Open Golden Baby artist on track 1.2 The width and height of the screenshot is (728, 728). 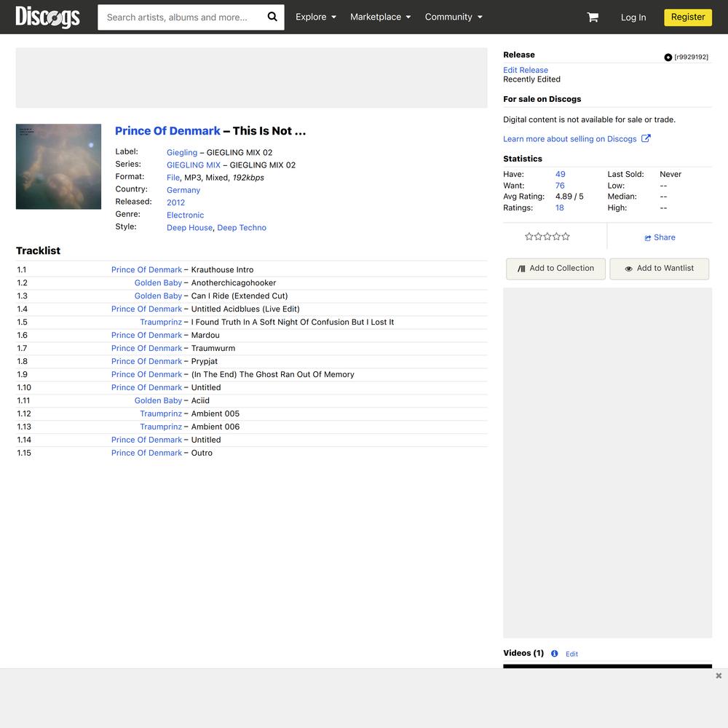(158, 282)
